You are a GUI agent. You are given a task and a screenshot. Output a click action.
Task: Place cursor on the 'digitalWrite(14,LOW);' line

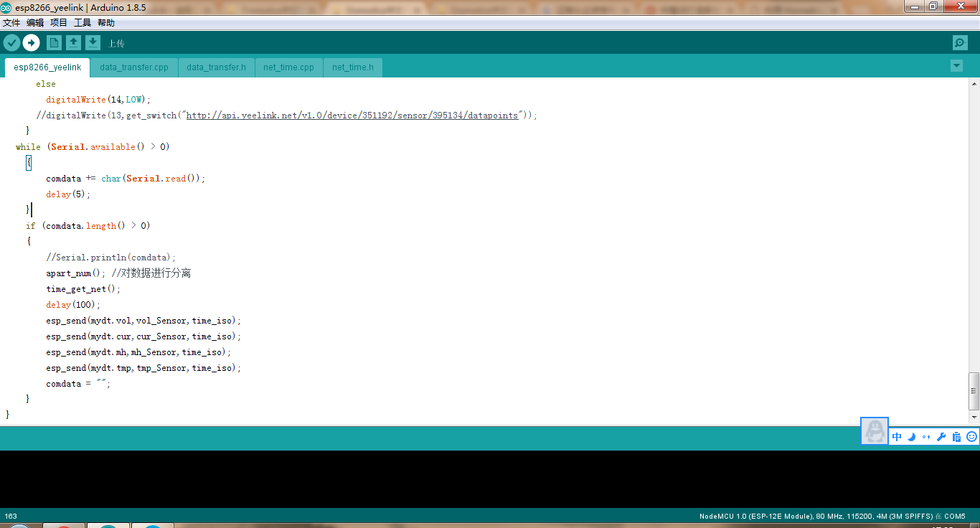tap(99, 100)
